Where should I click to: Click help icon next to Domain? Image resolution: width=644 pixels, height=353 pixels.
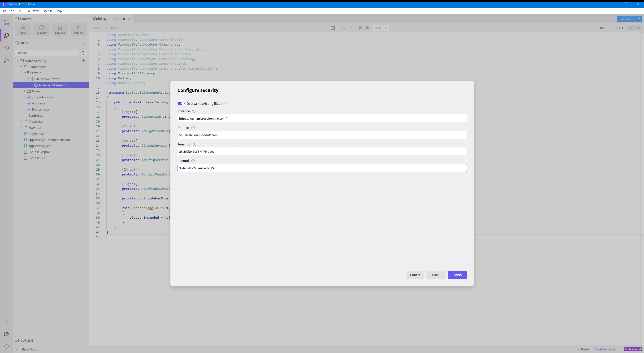point(193,128)
